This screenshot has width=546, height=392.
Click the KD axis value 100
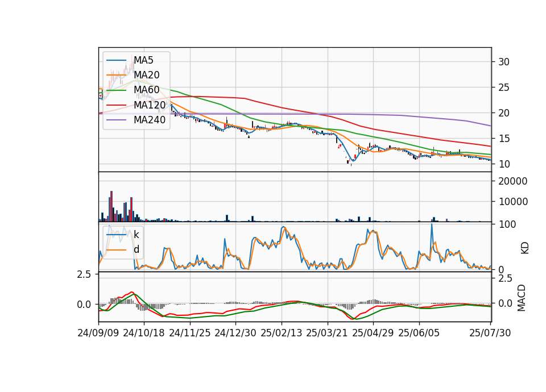tap(507, 224)
